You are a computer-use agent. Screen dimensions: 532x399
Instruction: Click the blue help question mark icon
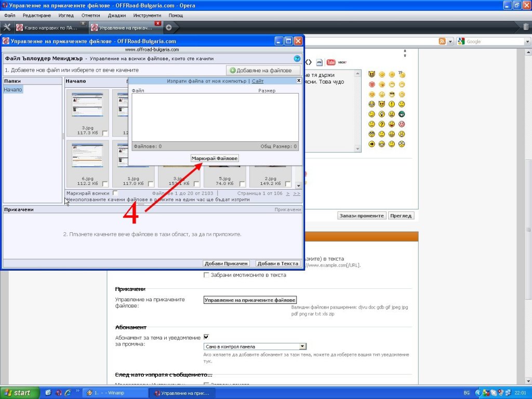coord(297,59)
